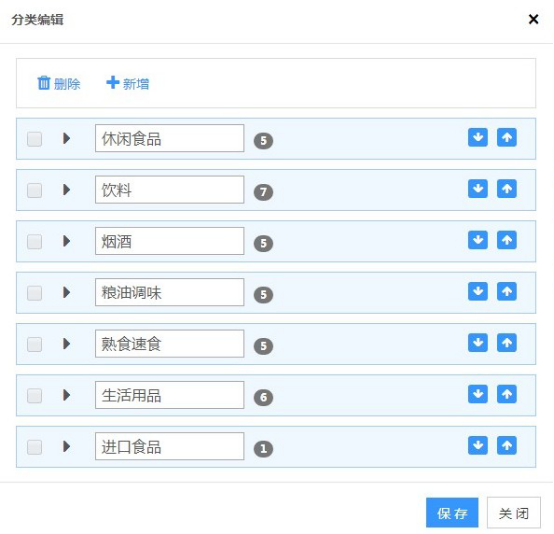
Task: Move 熟食速食 category down
Action: click(478, 343)
